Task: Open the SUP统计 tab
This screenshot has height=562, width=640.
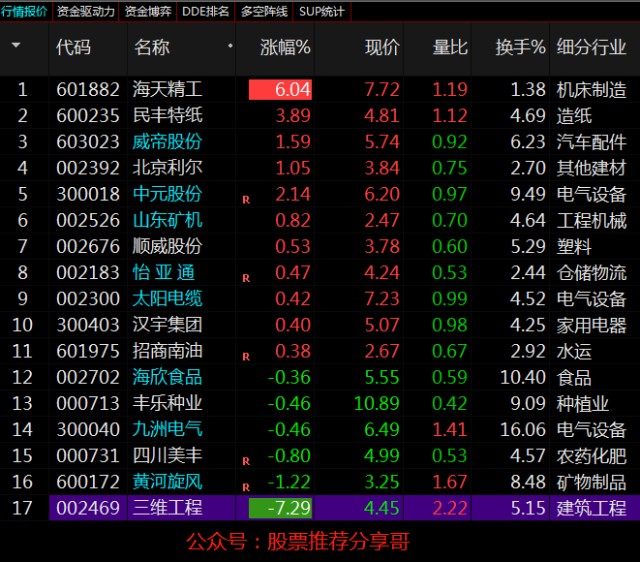Action: click(x=321, y=12)
